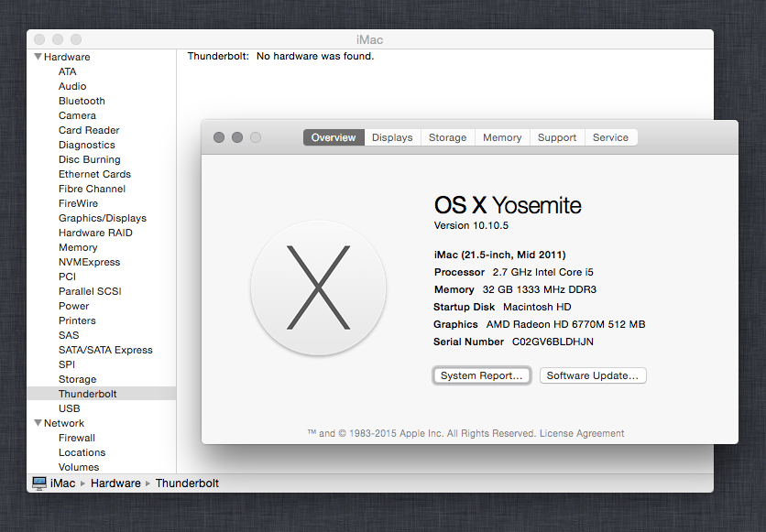766x532 pixels.
Task: Minimize the About This Mac window
Action: pos(237,137)
